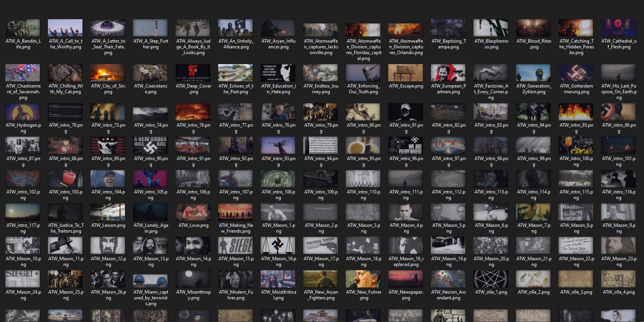The height and width of the screenshot is (322, 644).
Task: Select the ATW_Echoes_of_the_Past.png thumbnail
Action: (x=236, y=73)
